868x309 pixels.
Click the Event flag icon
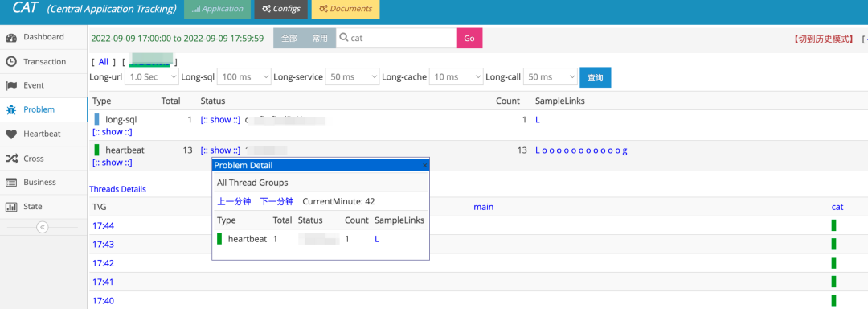pos(11,86)
